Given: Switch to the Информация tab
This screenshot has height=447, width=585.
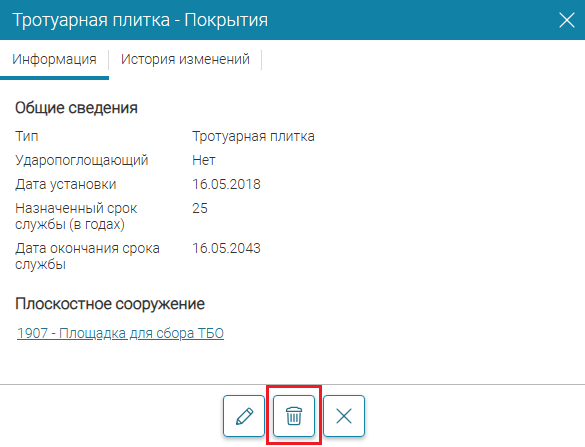Looking at the screenshot, I should point(54,59).
